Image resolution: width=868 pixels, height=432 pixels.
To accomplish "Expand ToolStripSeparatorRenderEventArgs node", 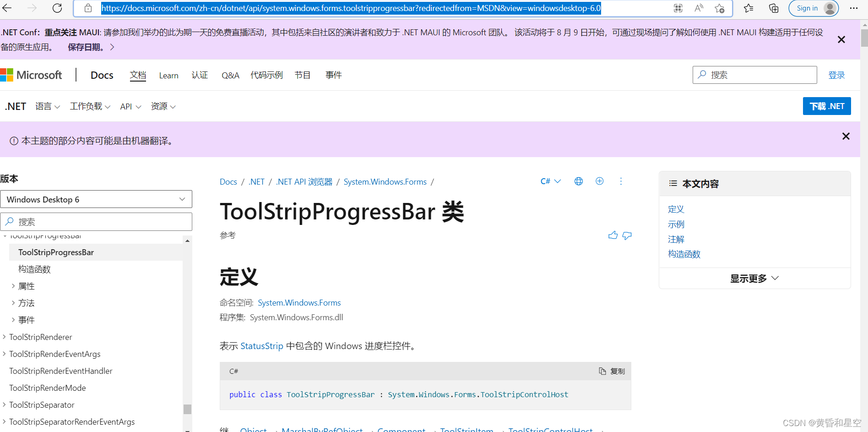I will coord(4,421).
